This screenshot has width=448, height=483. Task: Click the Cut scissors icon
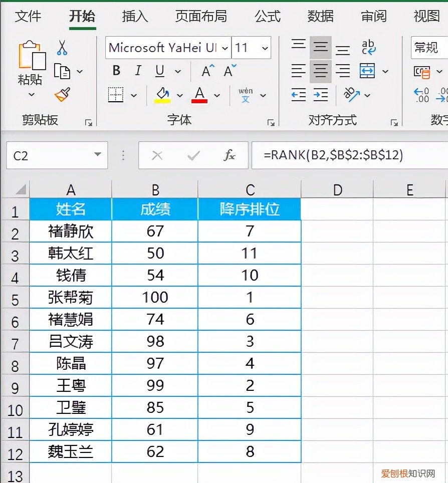62,48
